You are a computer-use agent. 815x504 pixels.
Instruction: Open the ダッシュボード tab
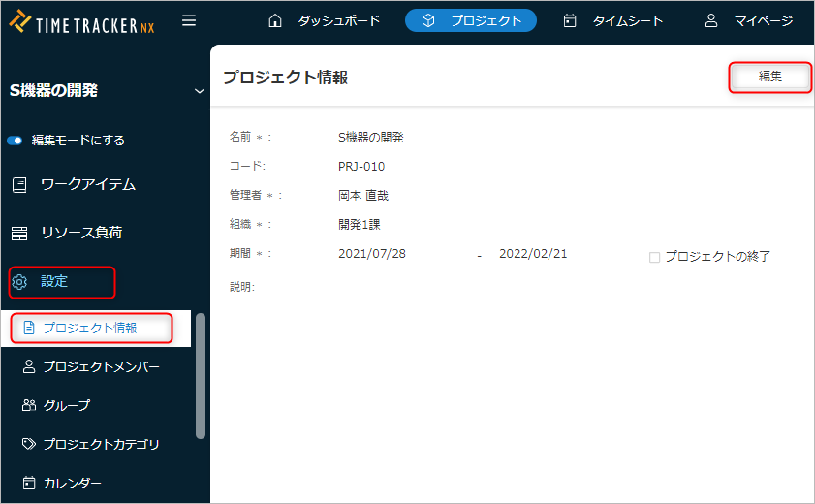tap(324, 20)
